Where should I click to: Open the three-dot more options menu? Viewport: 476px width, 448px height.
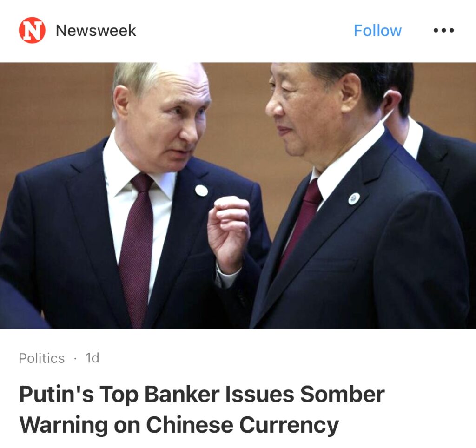(444, 30)
